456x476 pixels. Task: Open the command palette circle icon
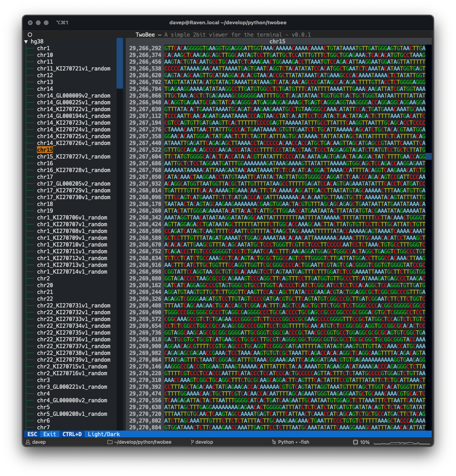[30, 35]
